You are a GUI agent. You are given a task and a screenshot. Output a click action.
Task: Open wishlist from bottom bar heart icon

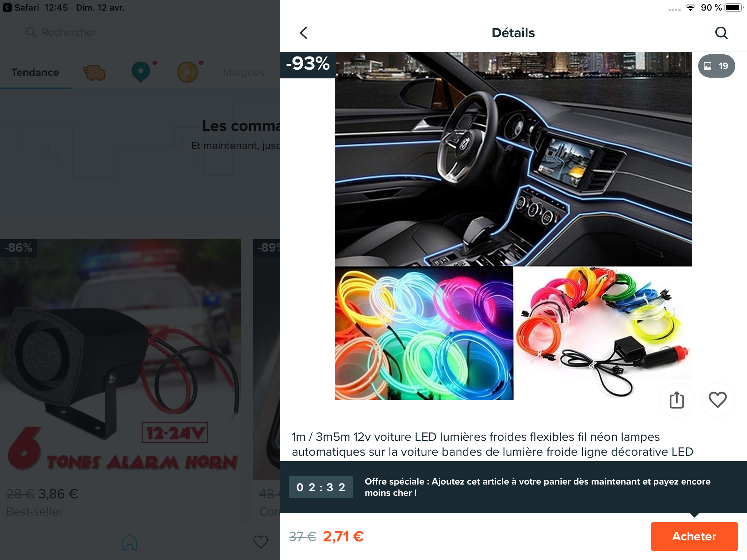(260, 542)
